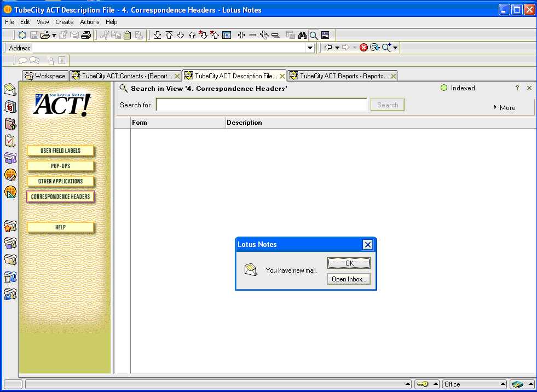Click the Go Back arrow icon

pyautogui.click(x=328, y=47)
